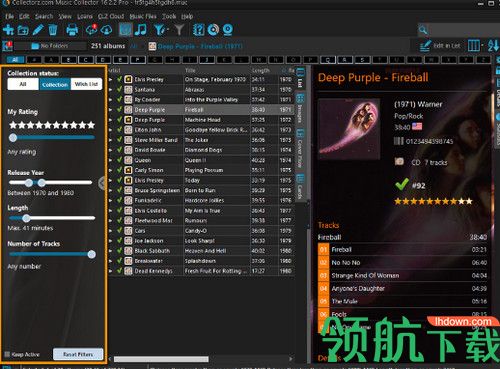Image resolution: width=500 pixels, height=369 pixels.
Task: Switch to the Cards view tab
Action: tap(300, 187)
